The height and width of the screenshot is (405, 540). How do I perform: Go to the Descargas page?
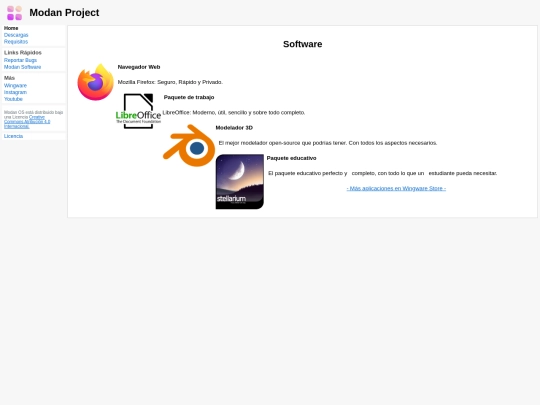coord(16,35)
